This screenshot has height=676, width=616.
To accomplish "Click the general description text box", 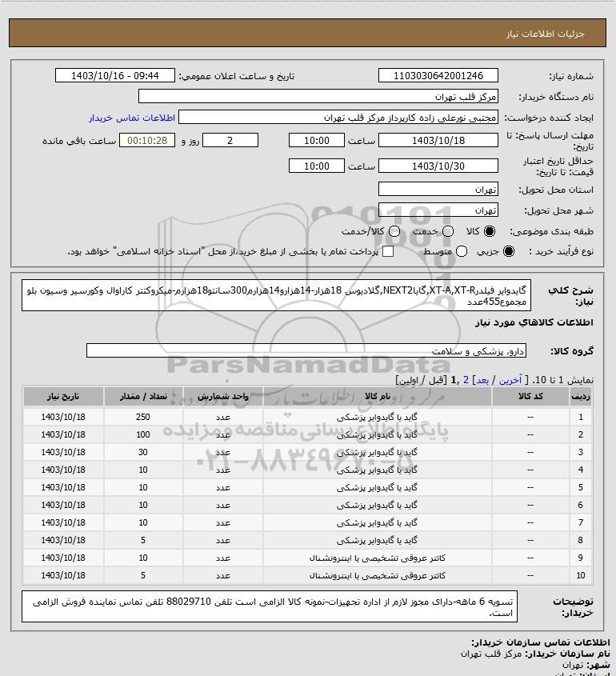I will pos(276,295).
